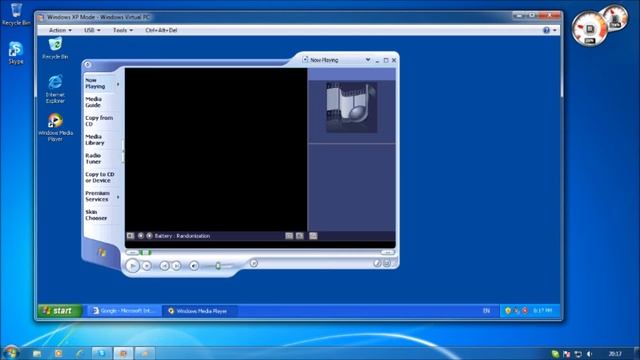Skip to previous track in Media Player

[164, 266]
